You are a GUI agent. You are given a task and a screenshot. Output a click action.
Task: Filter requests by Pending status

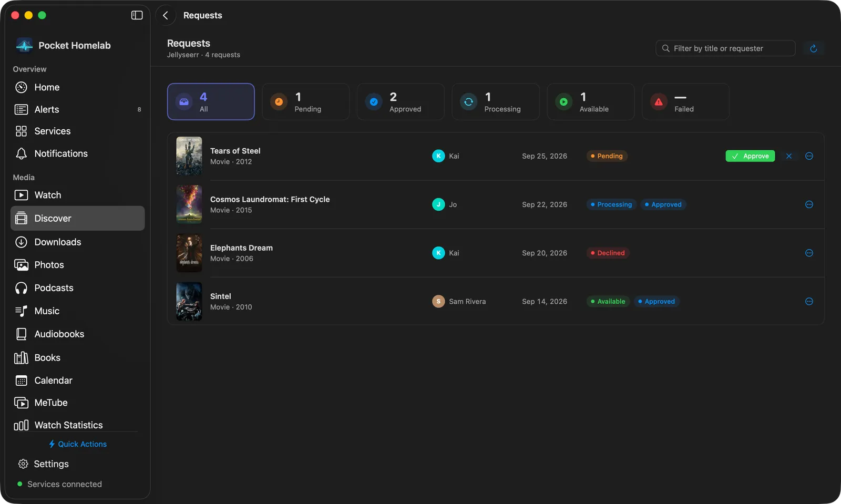click(x=306, y=101)
